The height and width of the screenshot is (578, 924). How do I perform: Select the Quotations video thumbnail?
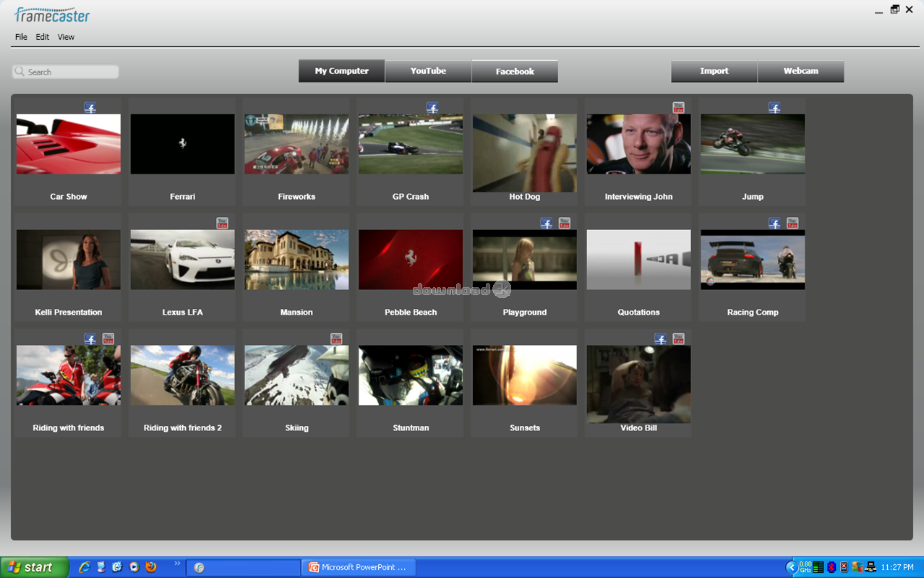pos(638,260)
